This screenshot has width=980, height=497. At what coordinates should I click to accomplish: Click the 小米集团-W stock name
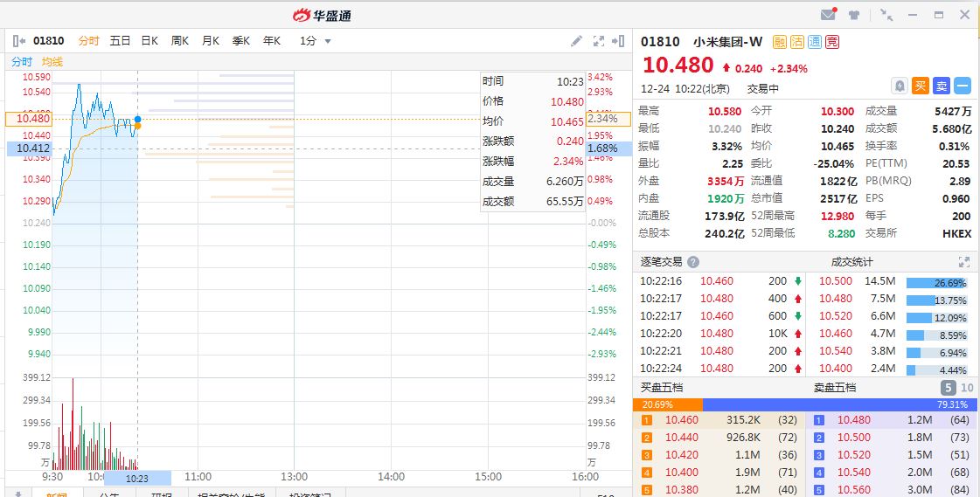(728, 42)
